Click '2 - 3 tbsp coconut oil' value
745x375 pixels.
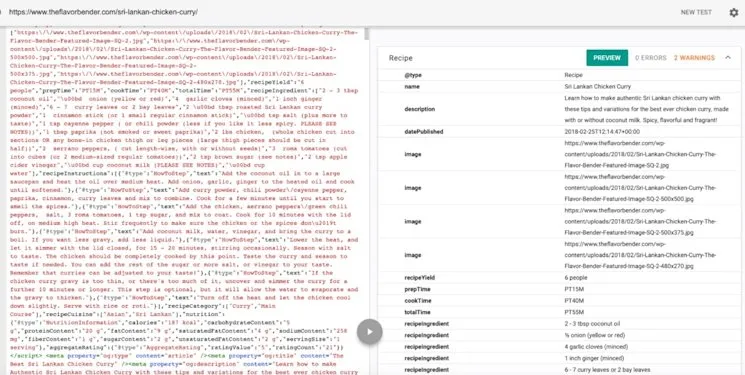tap(592, 324)
